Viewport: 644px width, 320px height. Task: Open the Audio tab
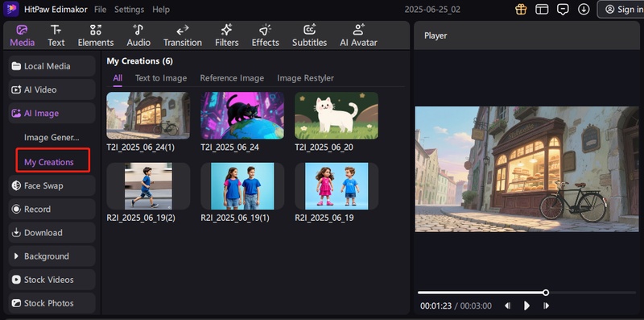coord(138,35)
